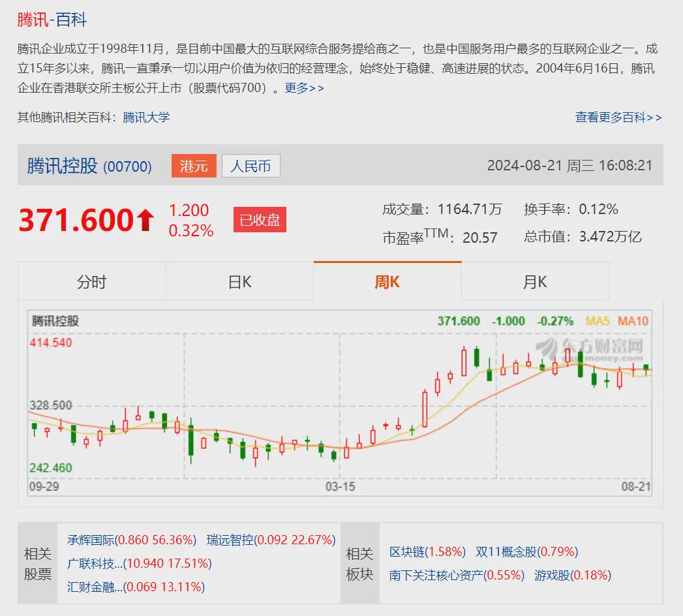Click the chart low label 242.460

50,468
